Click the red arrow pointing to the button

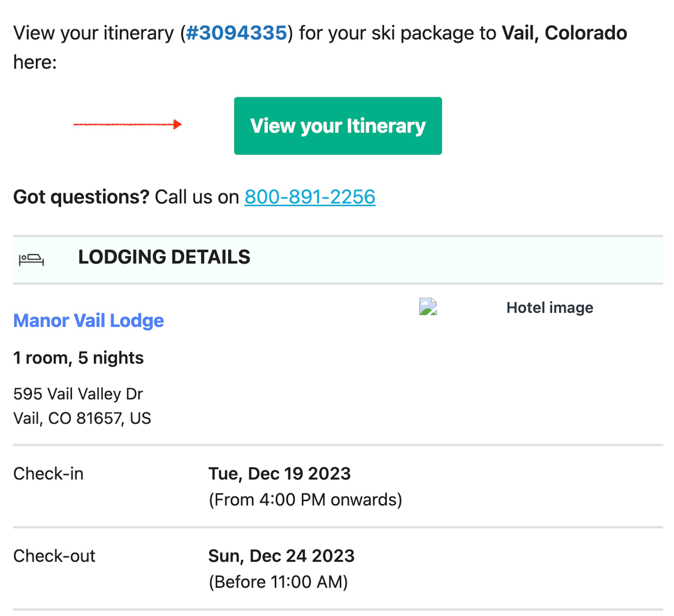pyautogui.click(x=127, y=125)
